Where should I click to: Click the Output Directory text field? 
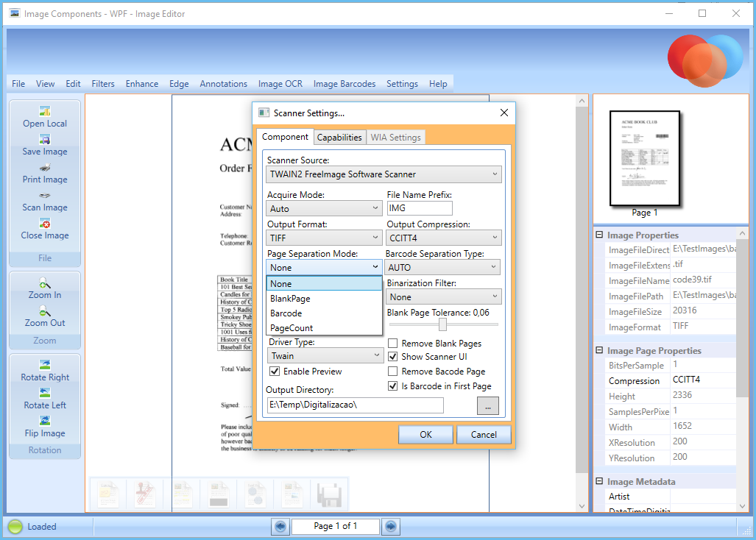(x=356, y=405)
